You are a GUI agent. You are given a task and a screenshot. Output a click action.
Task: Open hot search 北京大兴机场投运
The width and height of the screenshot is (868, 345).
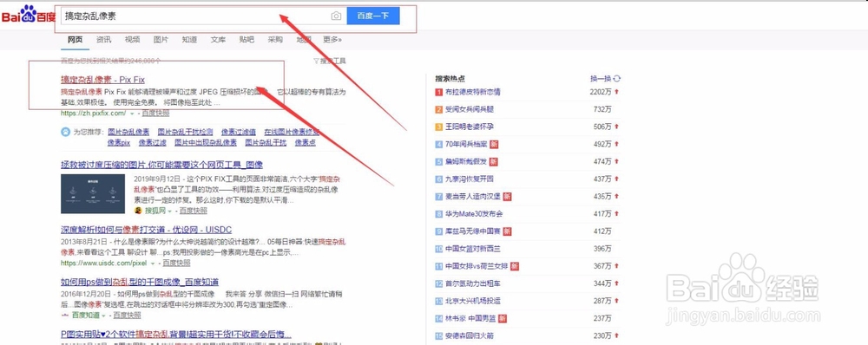click(472, 301)
